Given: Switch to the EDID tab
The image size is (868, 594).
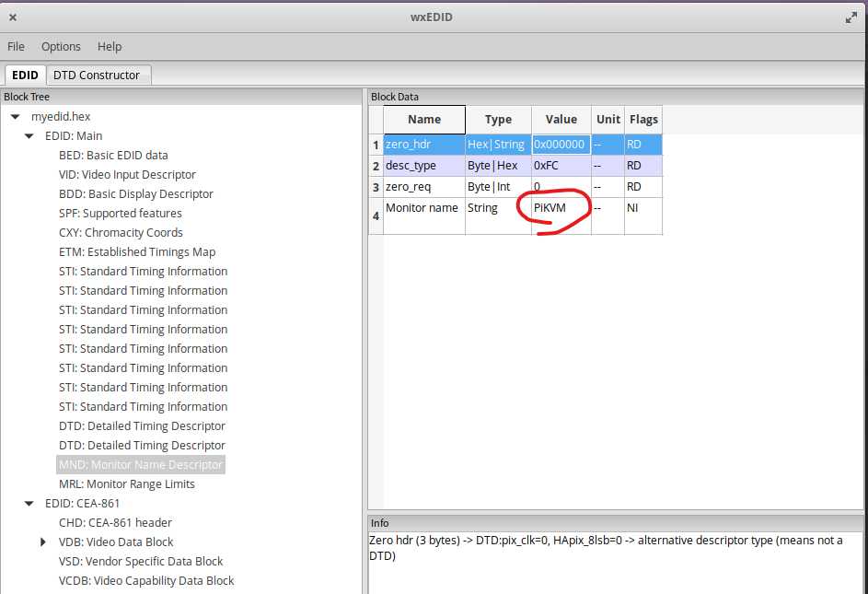Looking at the screenshot, I should point(25,75).
